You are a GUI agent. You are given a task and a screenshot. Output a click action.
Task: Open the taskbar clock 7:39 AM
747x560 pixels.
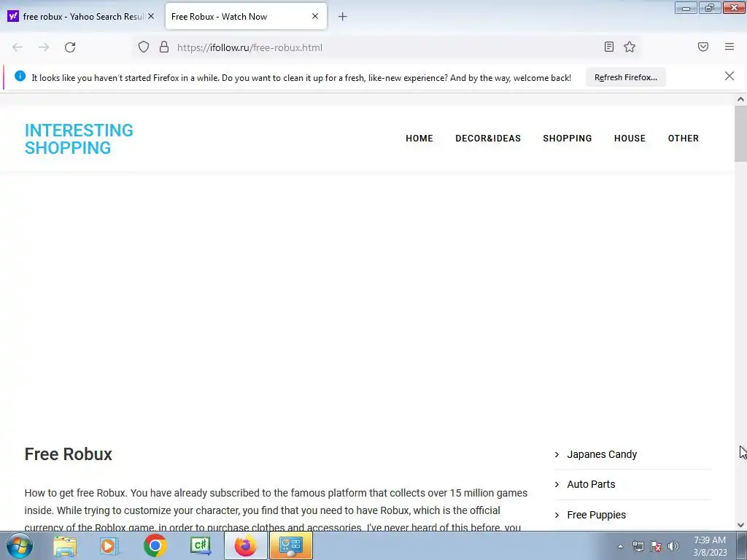click(x=710, y=546)
